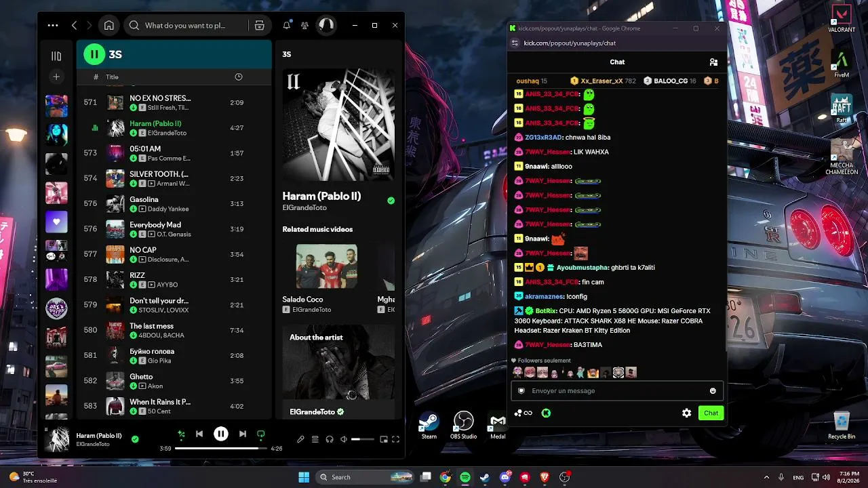Open the Salade Coco music video

pos(327,266)
